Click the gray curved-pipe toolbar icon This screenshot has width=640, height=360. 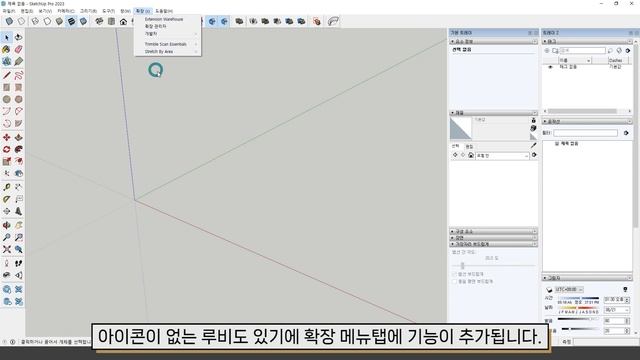(x=333, y=21)
